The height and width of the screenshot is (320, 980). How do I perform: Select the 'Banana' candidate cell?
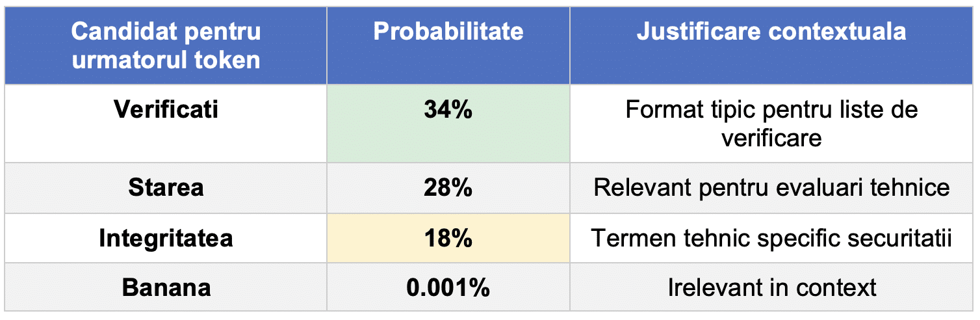(166, 287)
